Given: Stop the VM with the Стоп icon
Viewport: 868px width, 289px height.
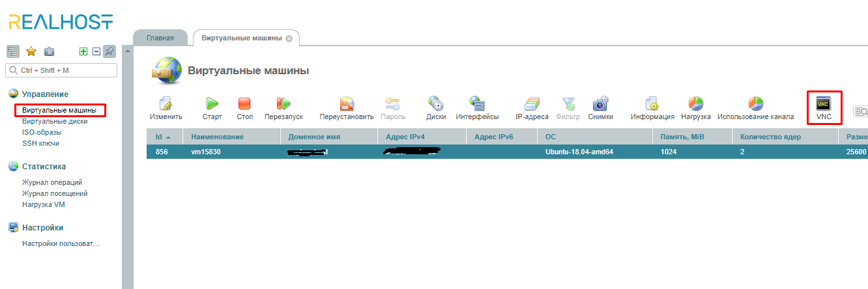Looking at the screenshot, I should [x=244, y=103].
